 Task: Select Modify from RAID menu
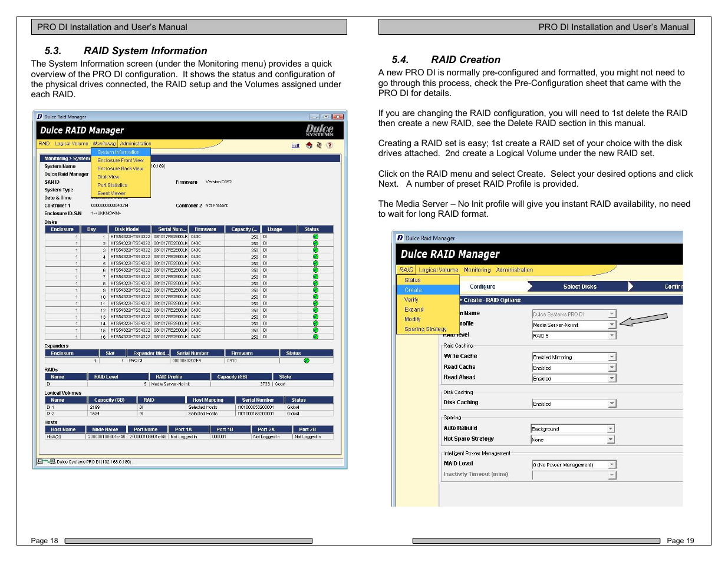coord(428,319)
